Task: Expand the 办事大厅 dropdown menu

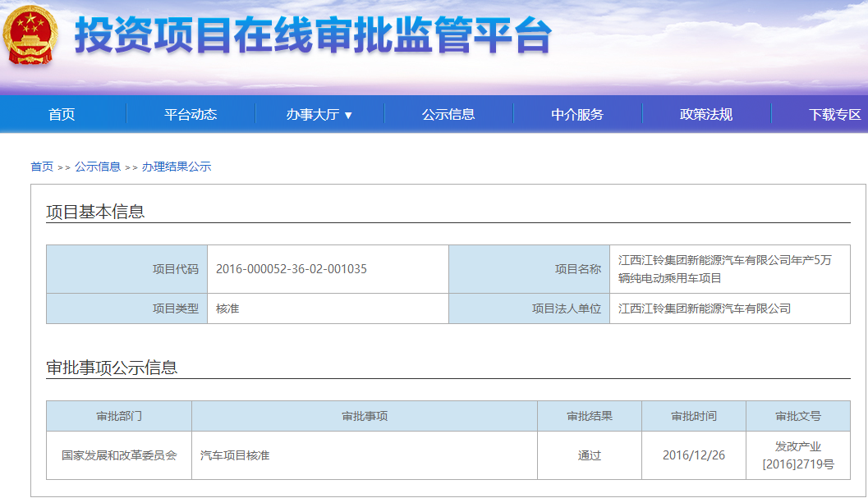Action: click(319, 115)
